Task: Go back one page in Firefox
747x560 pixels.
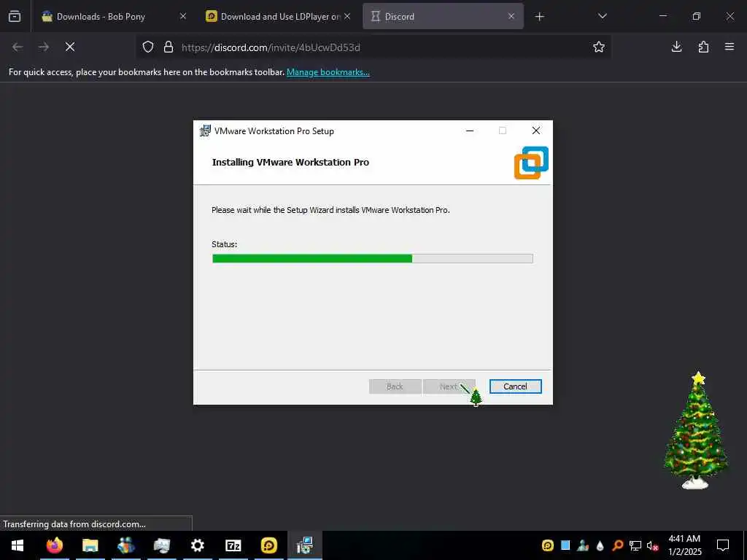Action: [18, 47]
